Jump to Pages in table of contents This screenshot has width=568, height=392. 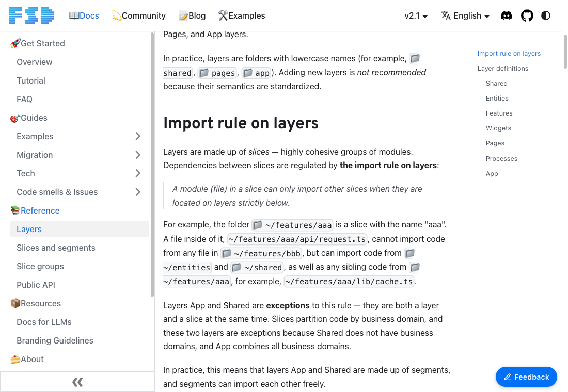(x=495, y=143)
